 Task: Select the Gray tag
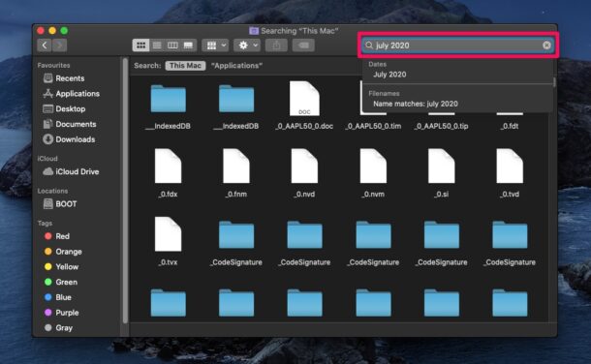point(59,328)
